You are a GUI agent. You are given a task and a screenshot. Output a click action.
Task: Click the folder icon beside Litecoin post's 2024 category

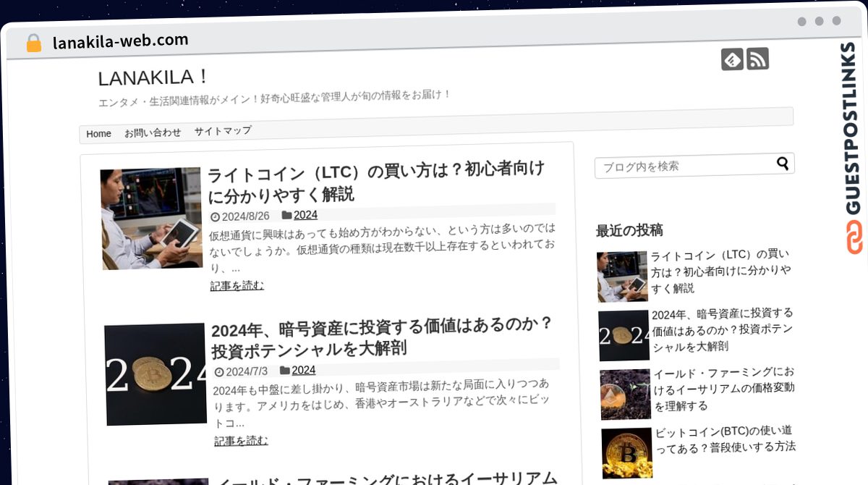pyautogui.click(x=286, y=215)
